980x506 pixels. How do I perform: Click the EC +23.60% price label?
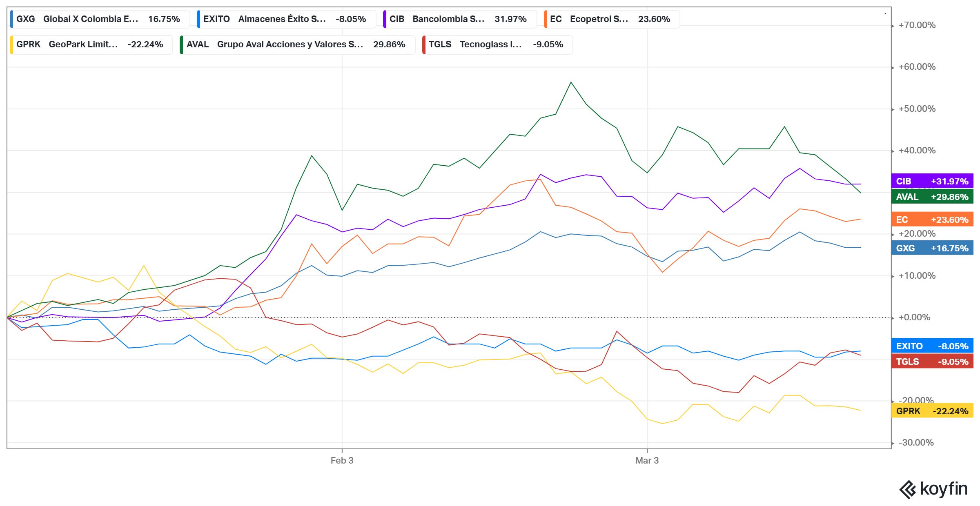[932, 220]
